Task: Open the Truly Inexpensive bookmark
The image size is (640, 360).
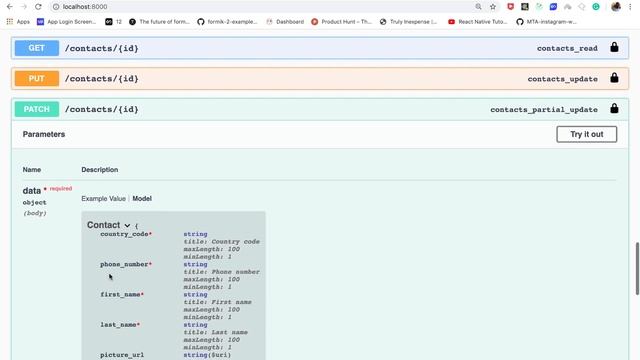Action: (409, 22)
